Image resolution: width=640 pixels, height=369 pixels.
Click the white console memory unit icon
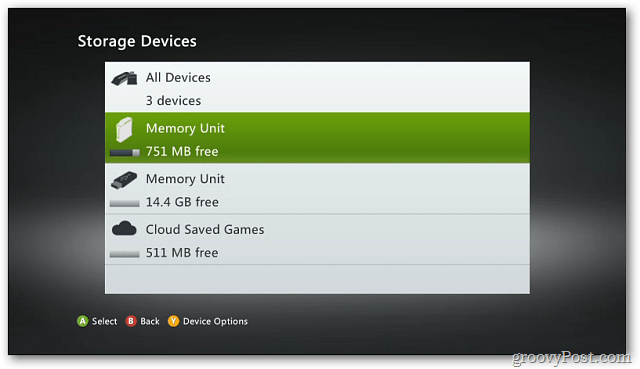coord(124,130)
